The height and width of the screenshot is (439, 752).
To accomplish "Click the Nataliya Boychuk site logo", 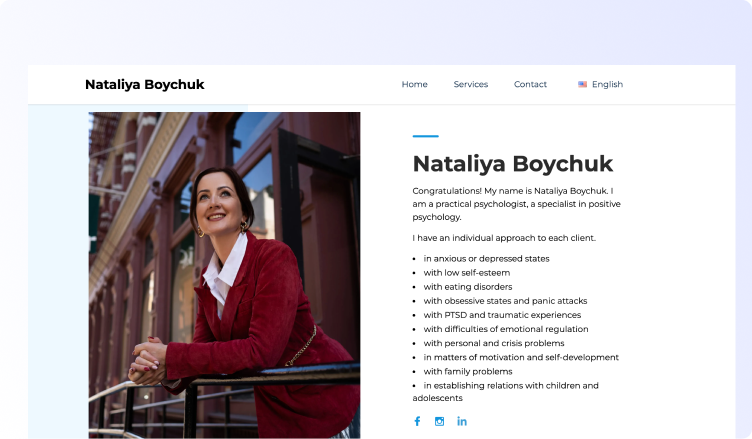I will click(144, 85).
